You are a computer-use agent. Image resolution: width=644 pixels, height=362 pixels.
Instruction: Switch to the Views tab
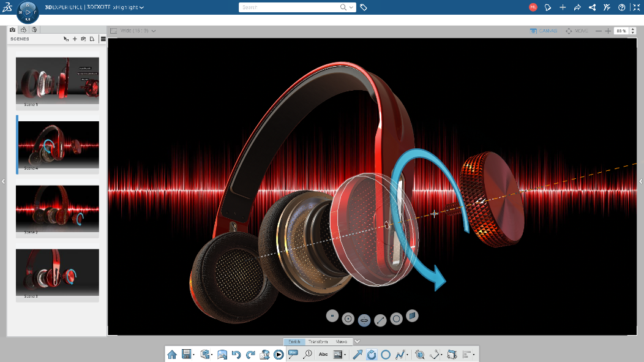(342, 341)
